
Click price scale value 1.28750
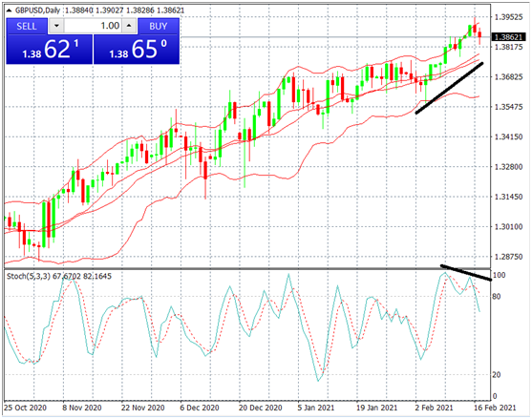pyautogui.click(x=508, y=257)
